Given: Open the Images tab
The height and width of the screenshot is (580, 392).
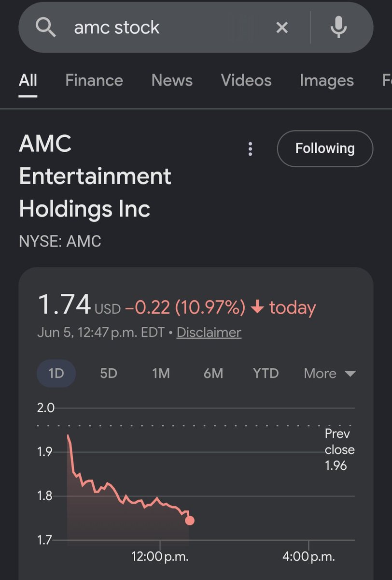Looking at the screenshot, I should pyautogui.click(x=327, y=80).
